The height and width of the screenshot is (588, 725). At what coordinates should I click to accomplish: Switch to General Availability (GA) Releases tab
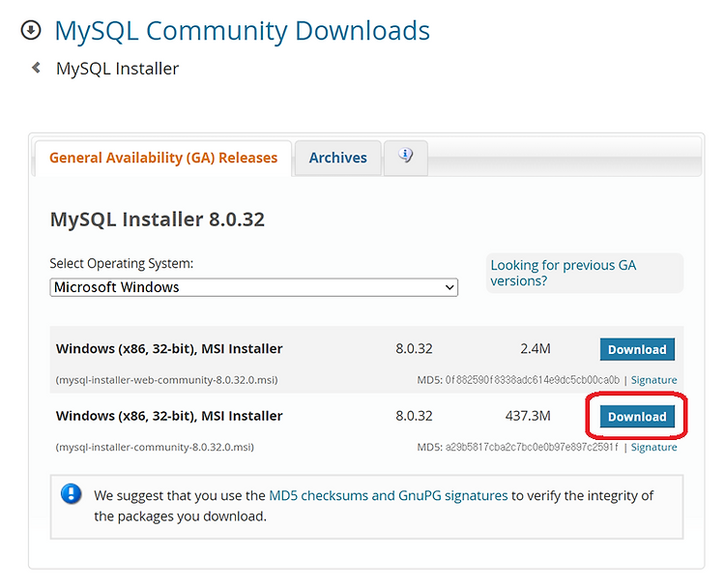coord(163,158)
